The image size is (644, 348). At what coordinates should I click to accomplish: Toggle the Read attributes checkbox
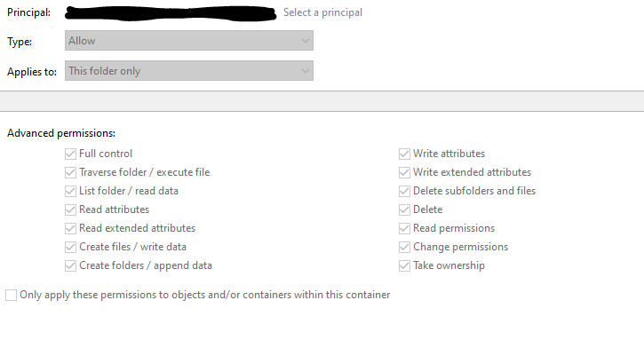[x=70, y=210]
